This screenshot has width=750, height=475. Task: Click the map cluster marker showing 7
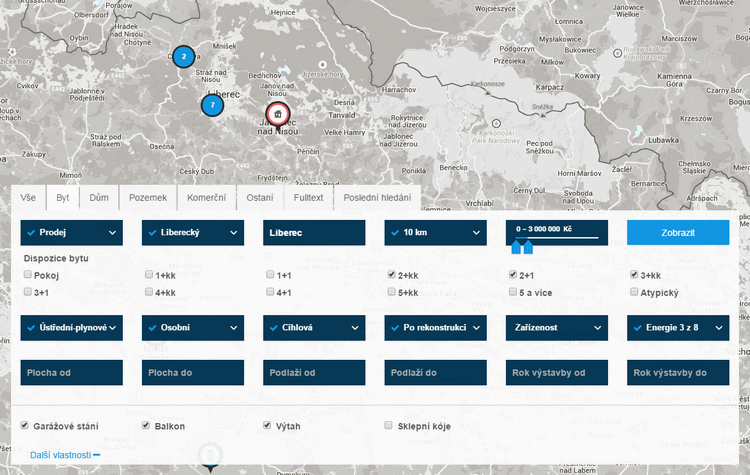(212, 105)
